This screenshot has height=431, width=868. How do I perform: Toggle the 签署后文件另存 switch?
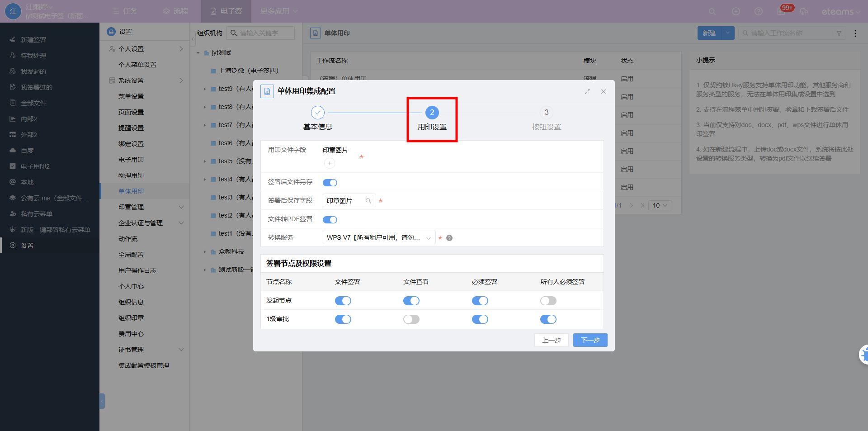330,183
